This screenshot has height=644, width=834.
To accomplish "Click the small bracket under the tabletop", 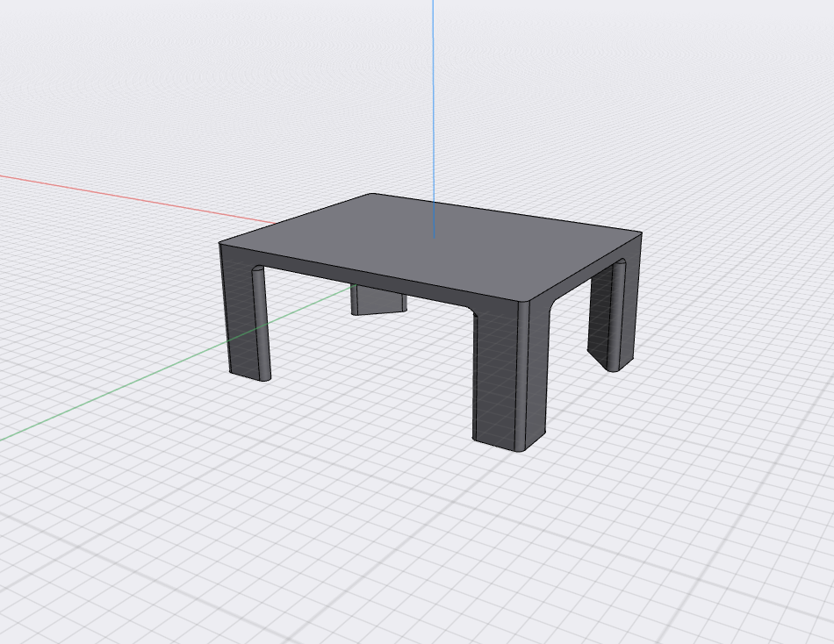I will 377,298.
